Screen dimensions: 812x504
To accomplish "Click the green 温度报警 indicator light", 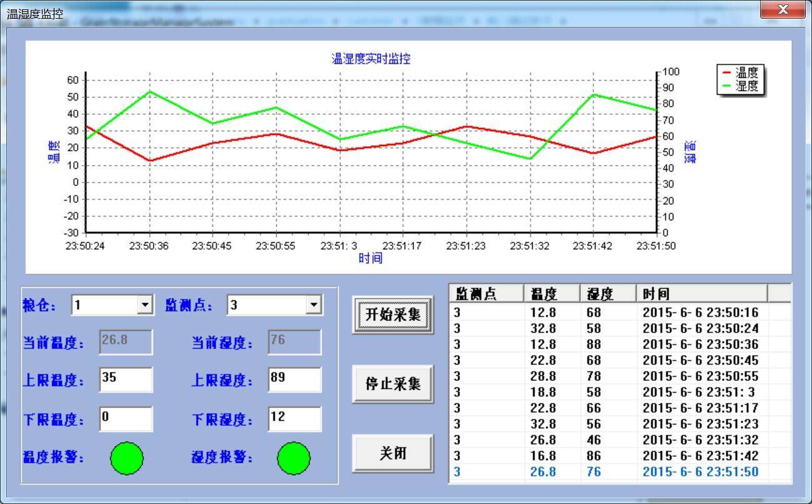I will (x=127, y=458).
